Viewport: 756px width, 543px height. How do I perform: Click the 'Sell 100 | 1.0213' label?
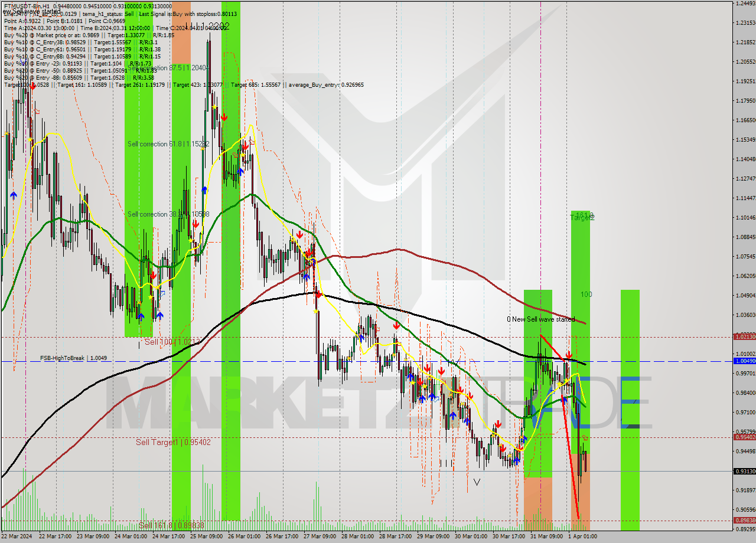(174, 342)
